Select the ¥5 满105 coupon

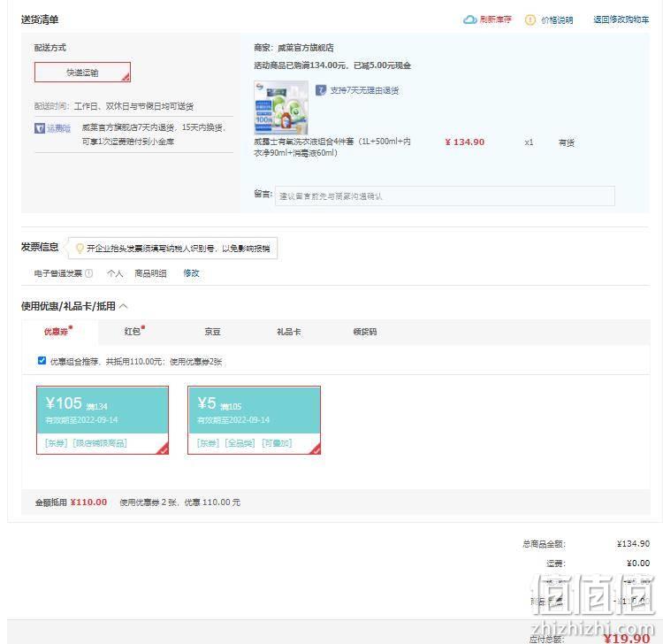(254, 420)
